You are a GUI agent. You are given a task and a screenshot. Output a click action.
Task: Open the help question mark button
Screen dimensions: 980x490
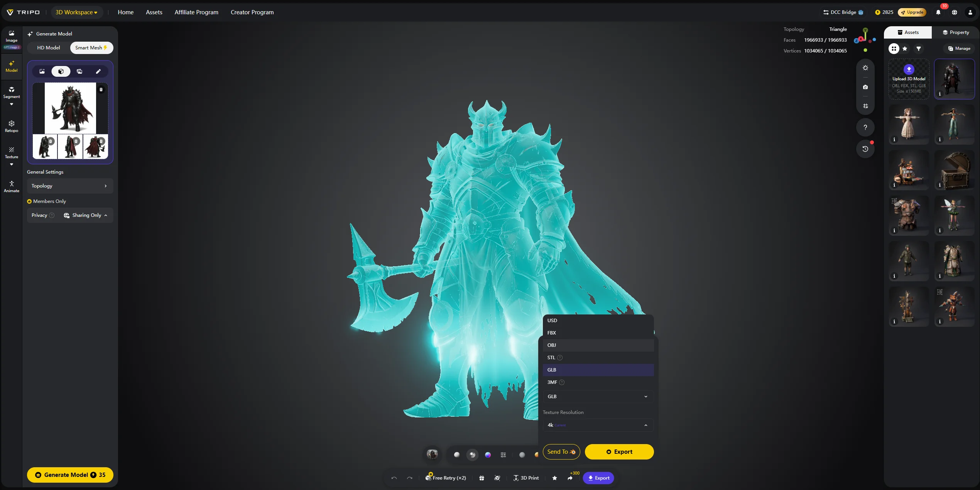pos(865,127)
